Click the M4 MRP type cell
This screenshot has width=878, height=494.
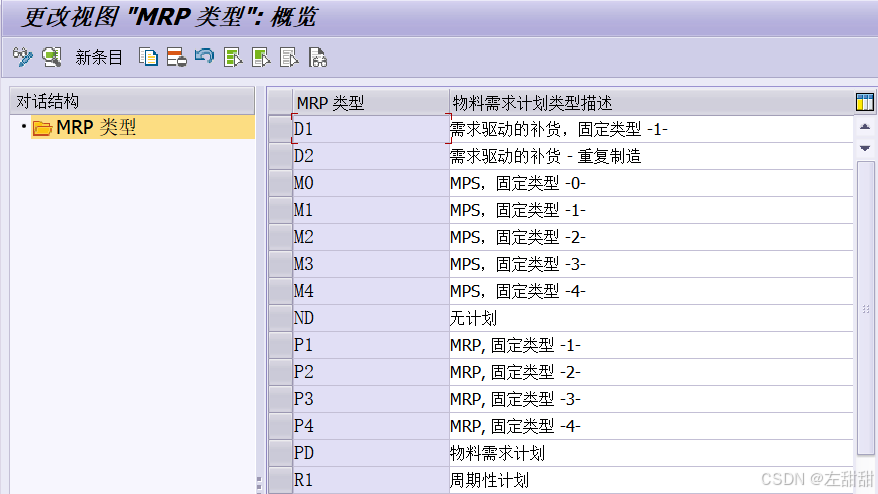pyautogui.click(x=371, y=291)
